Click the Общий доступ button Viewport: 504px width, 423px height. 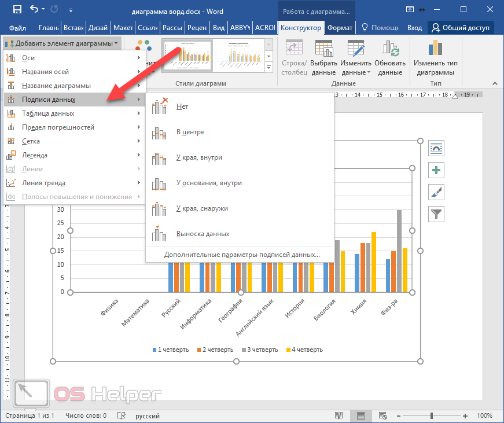461,27
